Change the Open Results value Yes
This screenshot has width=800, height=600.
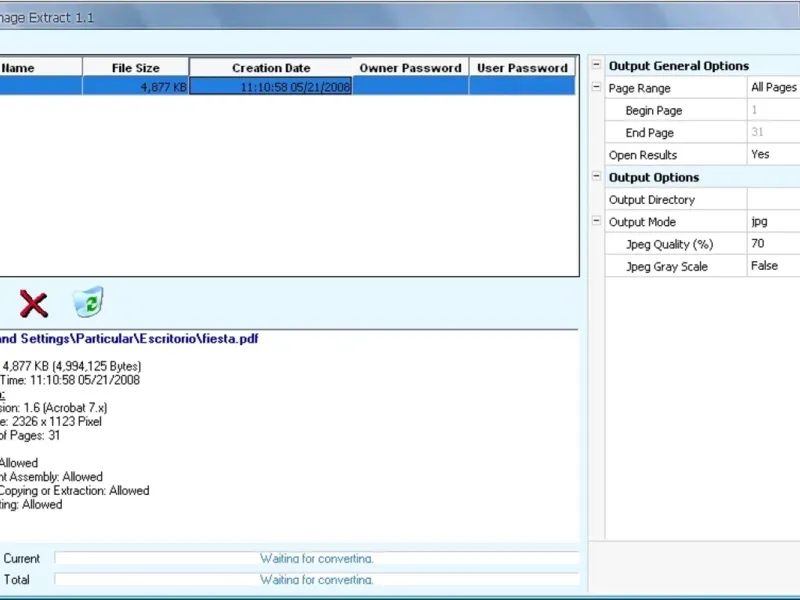point(773,155)
